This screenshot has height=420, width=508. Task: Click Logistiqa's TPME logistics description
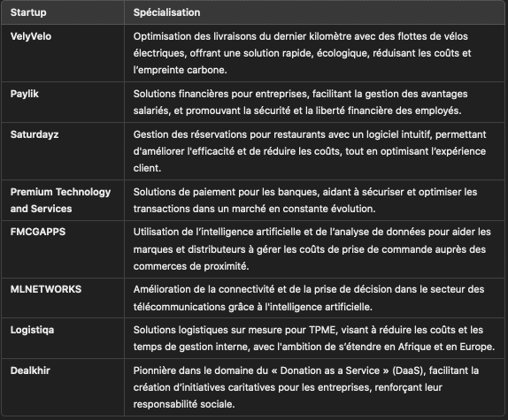click(x=314, y=338)
